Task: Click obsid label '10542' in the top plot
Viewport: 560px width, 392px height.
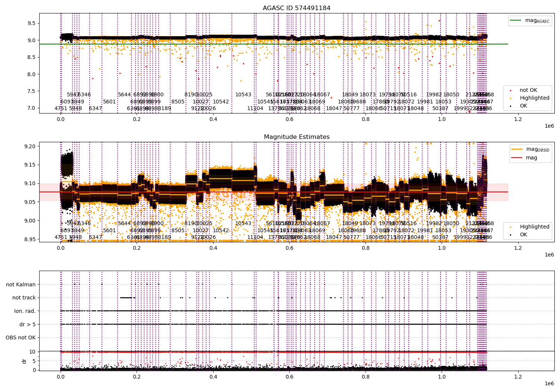Action: tap(221, 102)
